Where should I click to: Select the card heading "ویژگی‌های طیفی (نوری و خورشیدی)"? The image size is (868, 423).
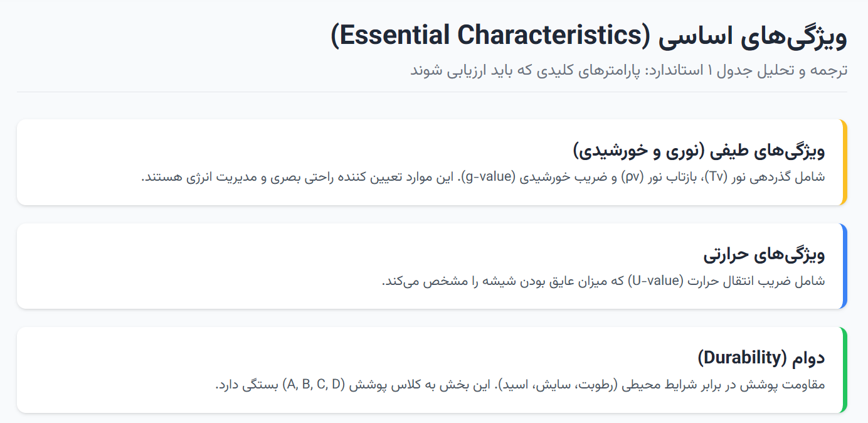click(699, 151)
